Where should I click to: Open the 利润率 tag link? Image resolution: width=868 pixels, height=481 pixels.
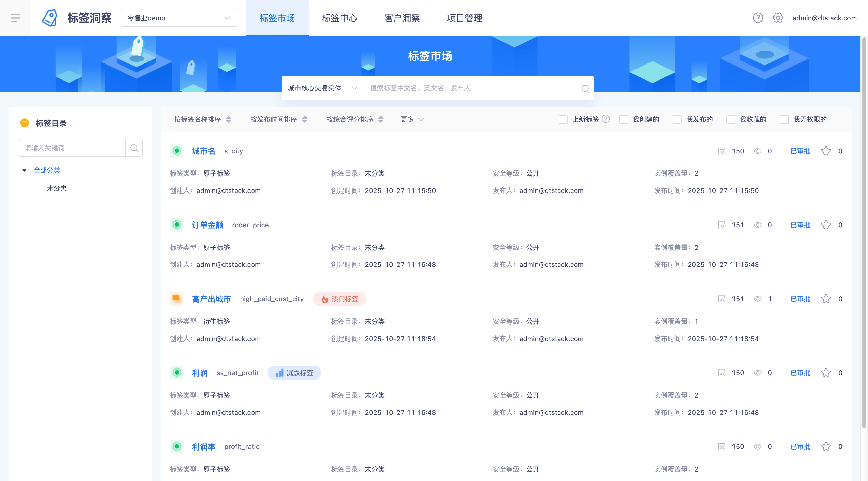[204, 447]
